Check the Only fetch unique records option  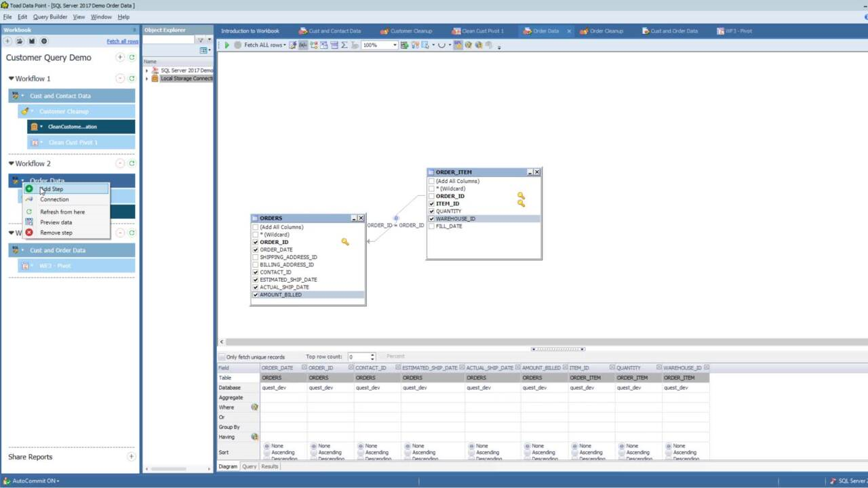(222, 357)
